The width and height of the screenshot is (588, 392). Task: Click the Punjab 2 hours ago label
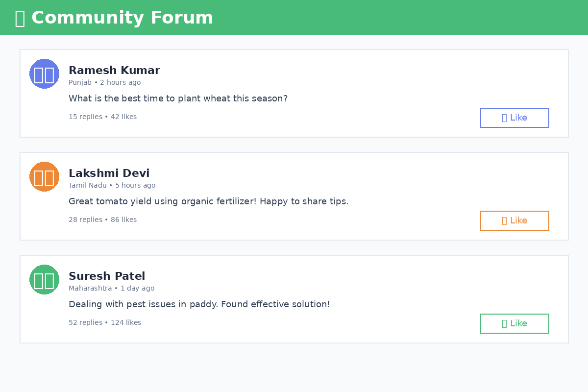click(x=104, y=83)
